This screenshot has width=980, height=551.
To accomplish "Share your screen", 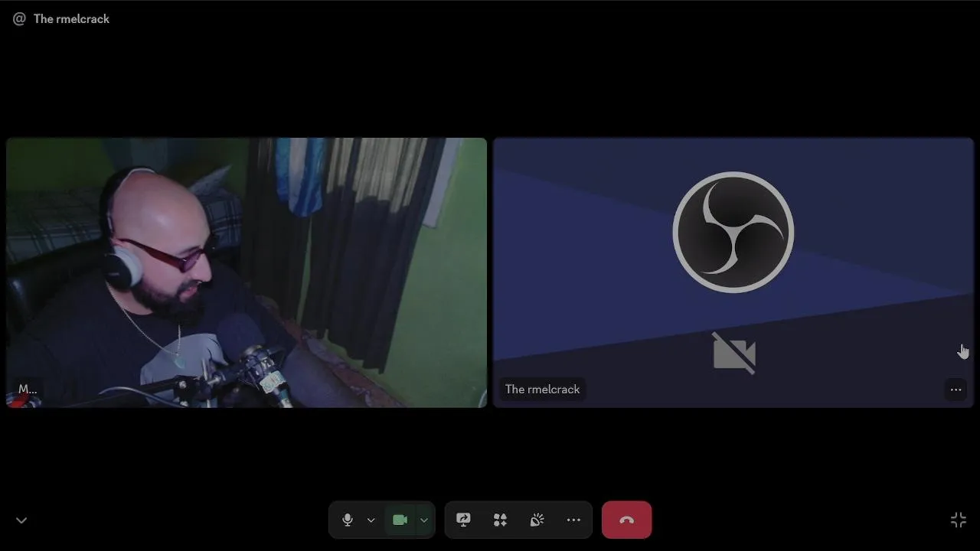I will click(463, 520).
